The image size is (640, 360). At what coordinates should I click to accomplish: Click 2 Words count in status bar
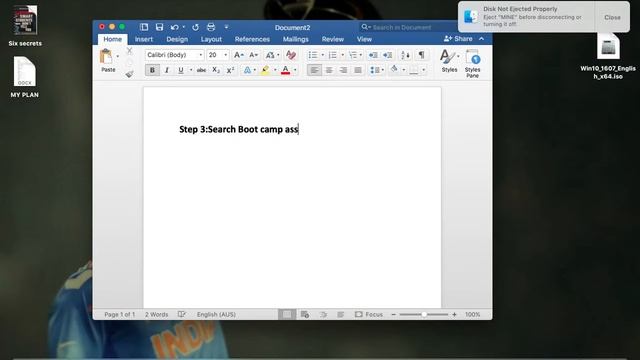[156, 314]
